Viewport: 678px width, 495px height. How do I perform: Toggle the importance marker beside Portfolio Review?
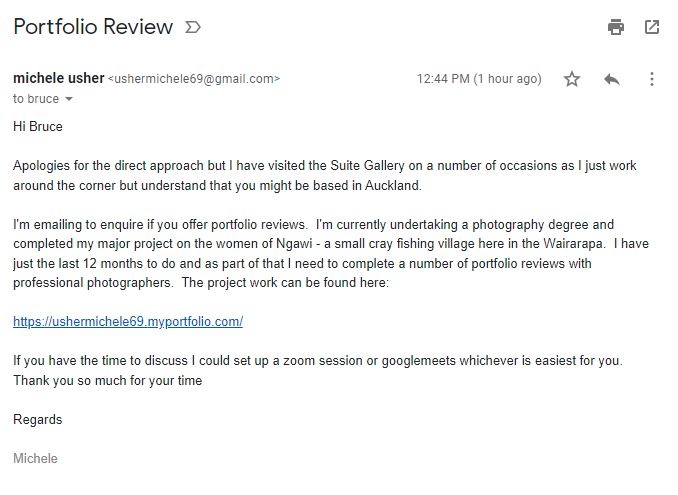(193, 28)
